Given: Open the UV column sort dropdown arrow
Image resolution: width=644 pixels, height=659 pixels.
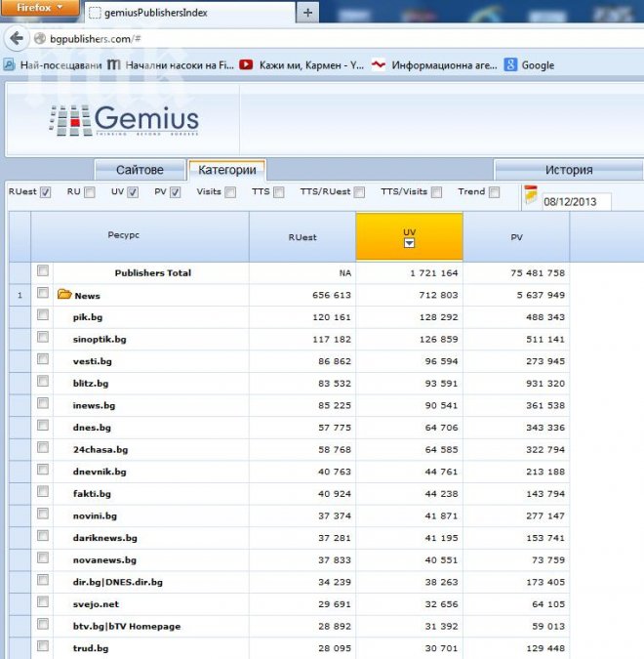Looking at the screenshot, I should (410, 243).
